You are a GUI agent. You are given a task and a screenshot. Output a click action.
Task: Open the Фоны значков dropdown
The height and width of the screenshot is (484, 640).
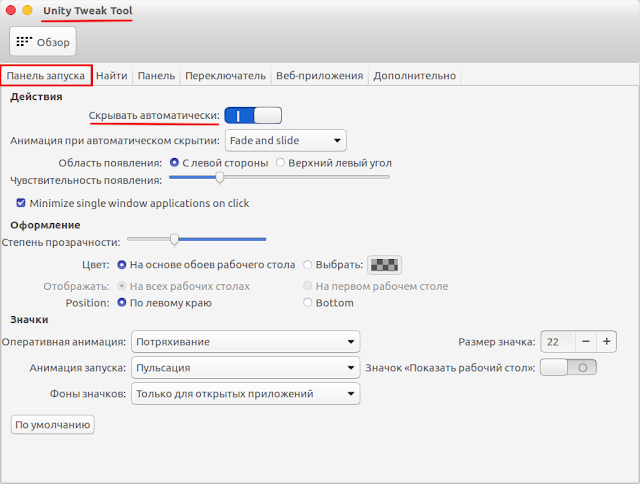[246, 394]
